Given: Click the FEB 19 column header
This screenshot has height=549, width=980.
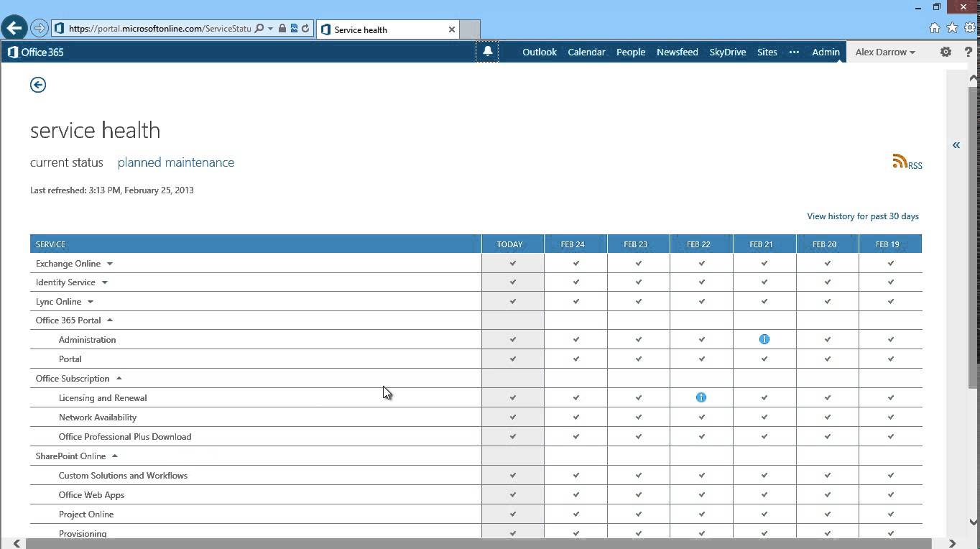Looking at the screenshot, I should coord(890,244).
